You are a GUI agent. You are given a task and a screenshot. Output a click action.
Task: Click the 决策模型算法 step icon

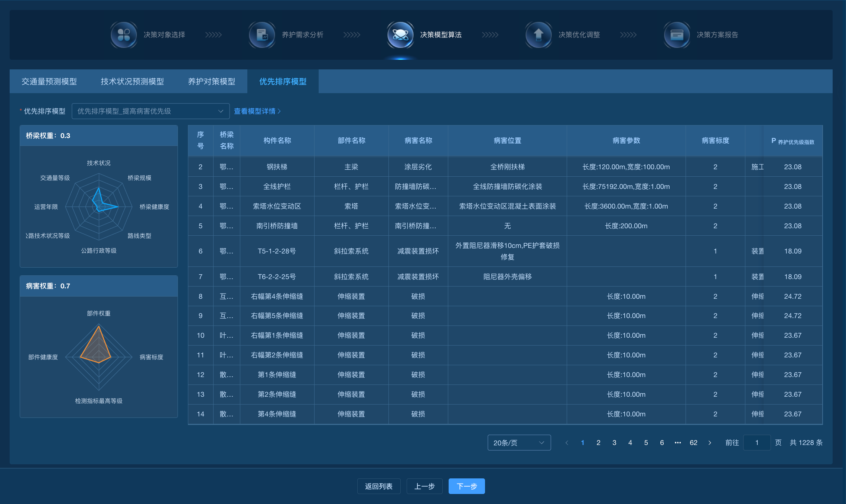[x=400, y=35]
